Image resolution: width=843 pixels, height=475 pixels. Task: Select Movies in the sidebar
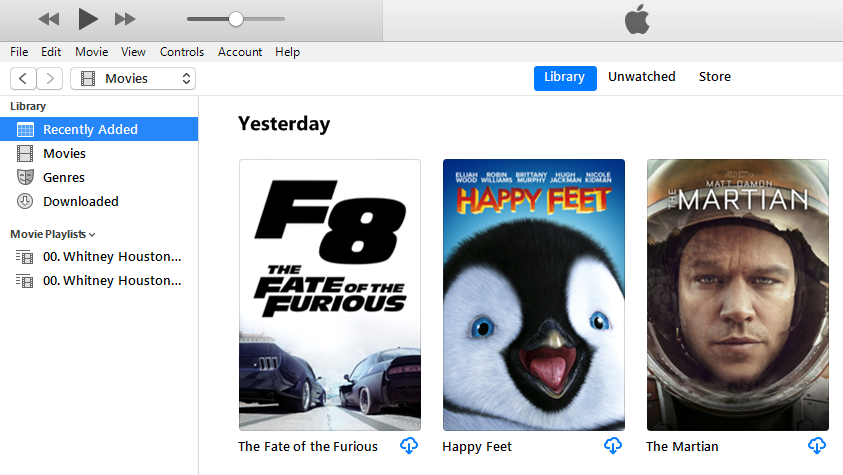pos(99,154)
